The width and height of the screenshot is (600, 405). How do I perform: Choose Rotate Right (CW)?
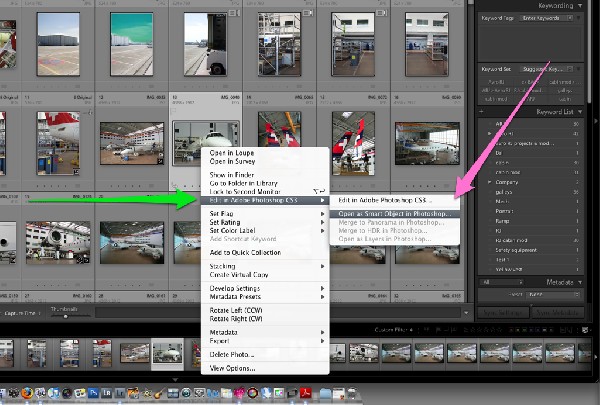click(236, 318)
